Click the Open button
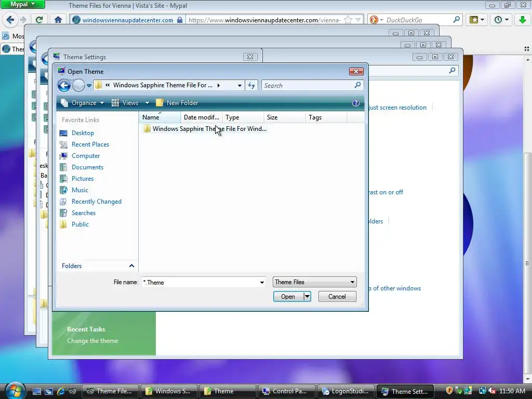 click(288, 297)
